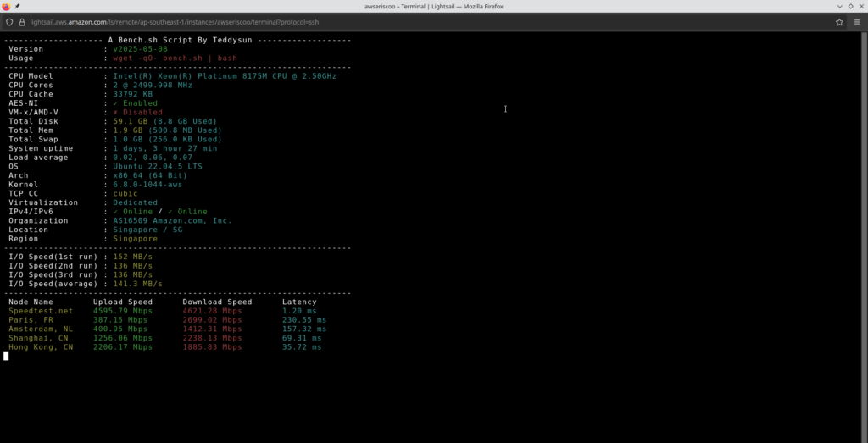Screen dimensions: 868x443
Task: Open the tracking protection shield icon
Action: click(x=9, y=22)
